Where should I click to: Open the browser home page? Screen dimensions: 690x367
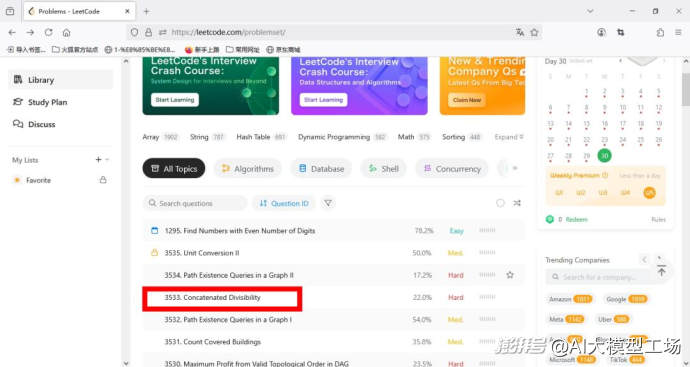[x=66, y=32]
